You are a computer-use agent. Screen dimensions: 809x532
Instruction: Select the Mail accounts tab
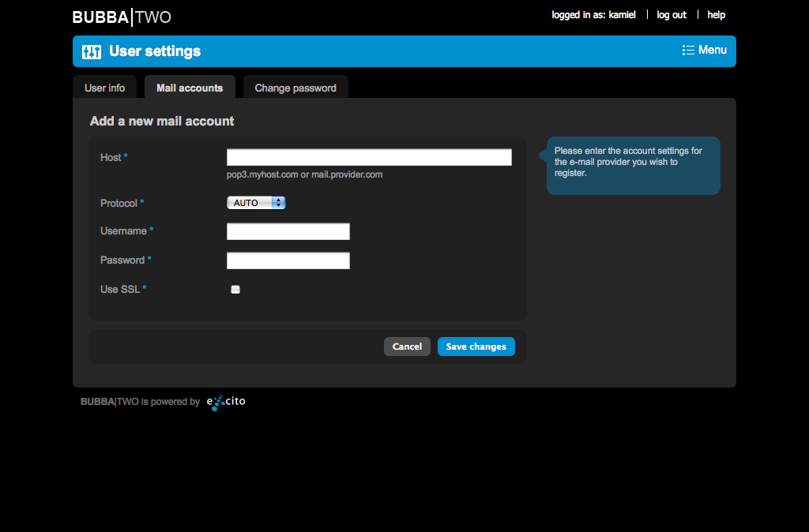tap(190, 88)
